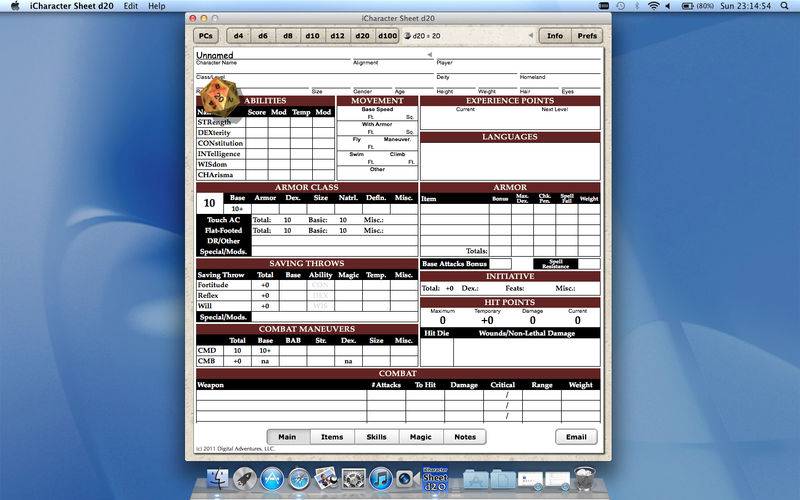The height and width of the screenshot is (500, 800).
Task: Open the App Store from the Dock
Action: [272, 479]
